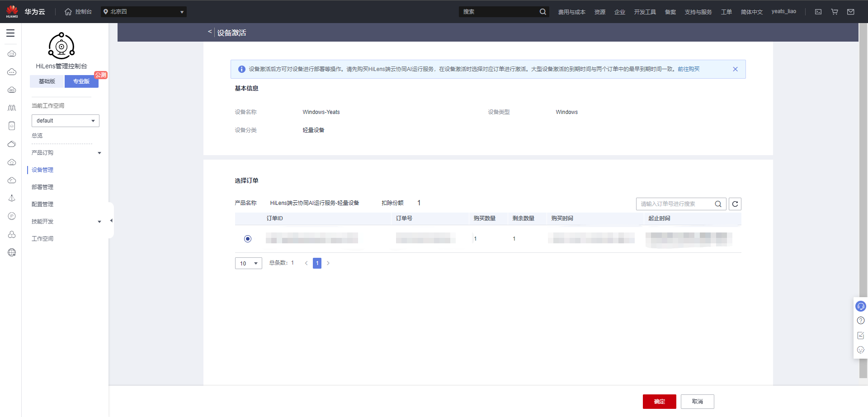Image resolution: width=868 pixels, height=417 pixels.
Task: Click the Windows-Yeats device name
Action: click(x=321, y=112)
